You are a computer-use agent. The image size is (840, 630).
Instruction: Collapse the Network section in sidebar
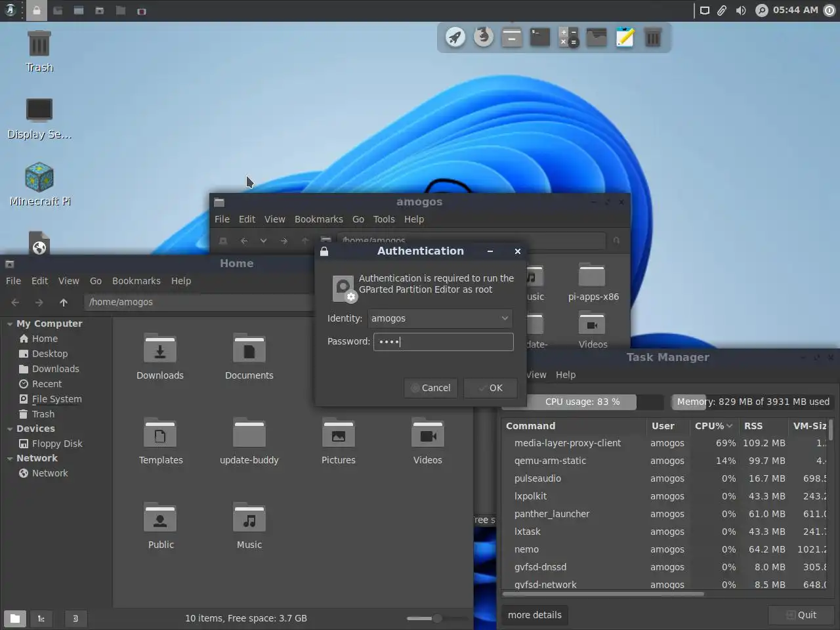coord(10,459)
